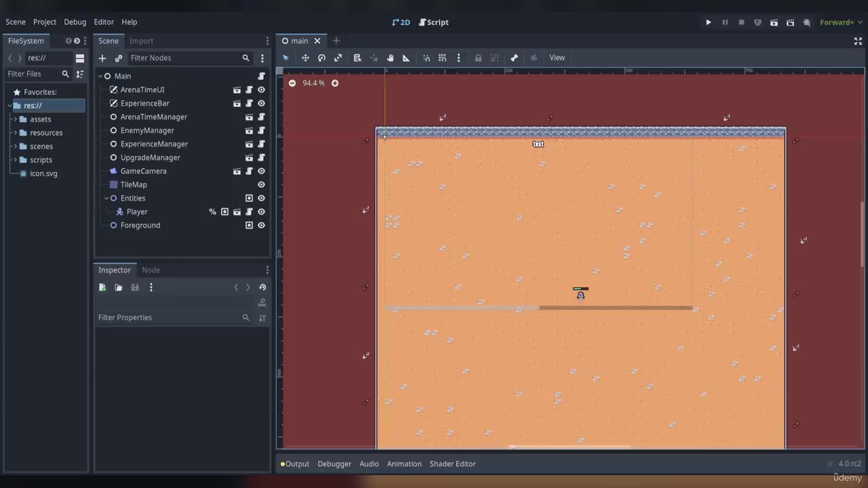
Task: Switch to the Node tab
Action: pyautogui.click(x=151, y=270)
